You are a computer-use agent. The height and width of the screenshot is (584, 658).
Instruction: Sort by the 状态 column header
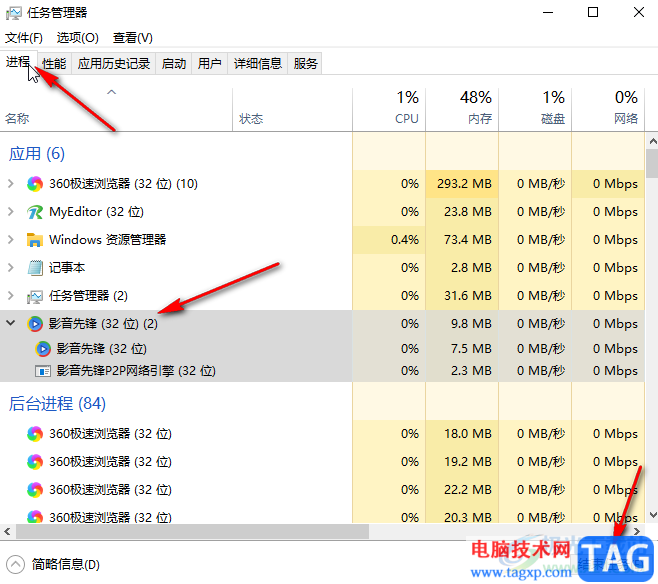click(292, 110)
